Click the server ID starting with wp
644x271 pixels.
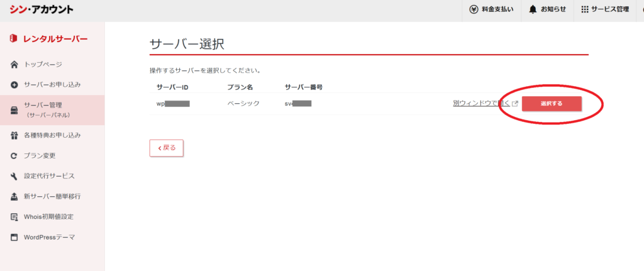click(172, 104)
